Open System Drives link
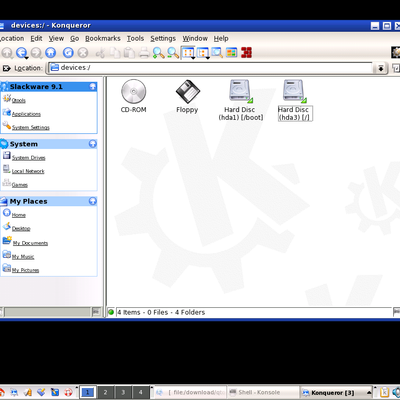Screen dimensions: 400x400 (28, 158)
